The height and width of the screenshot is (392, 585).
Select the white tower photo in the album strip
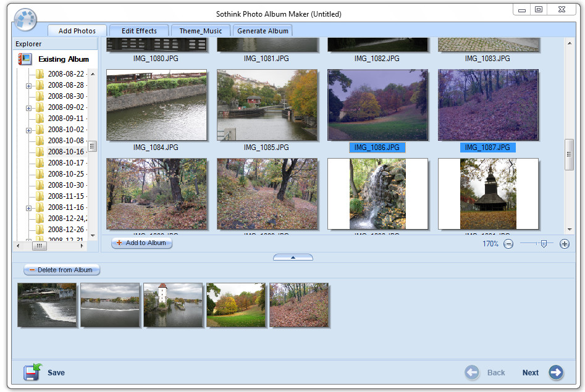click(173, 305)
